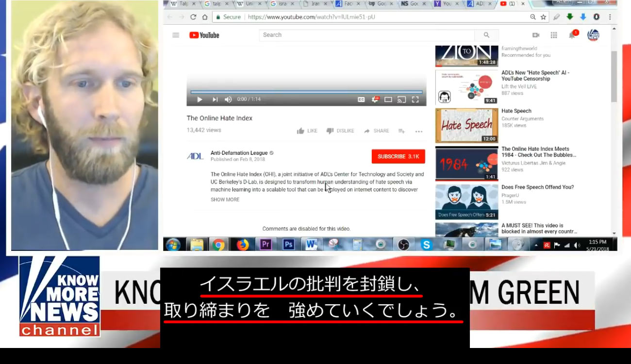Subscribe to Anti-Defamation League channel
The width and height of the screenshot is (631, 364).
tap(398, 156)
